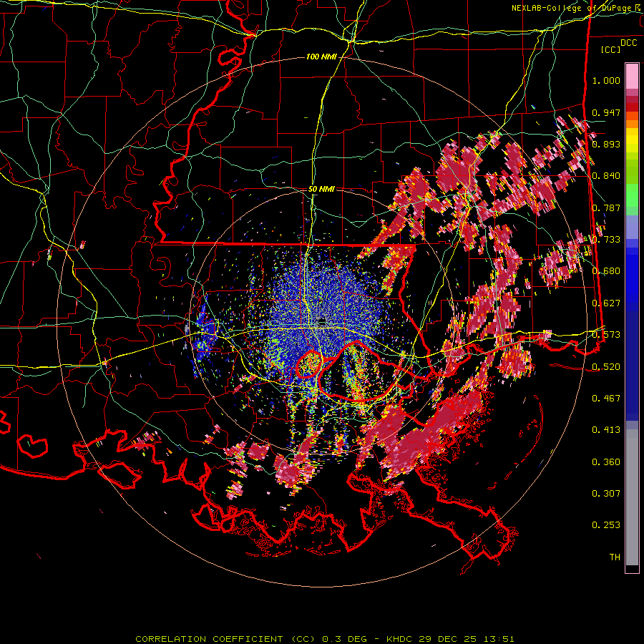Image resolution: width=644 pixels, height=644 pixels.
Task: Select the 0.627 scale value
Action: click(x=606, y=303)
